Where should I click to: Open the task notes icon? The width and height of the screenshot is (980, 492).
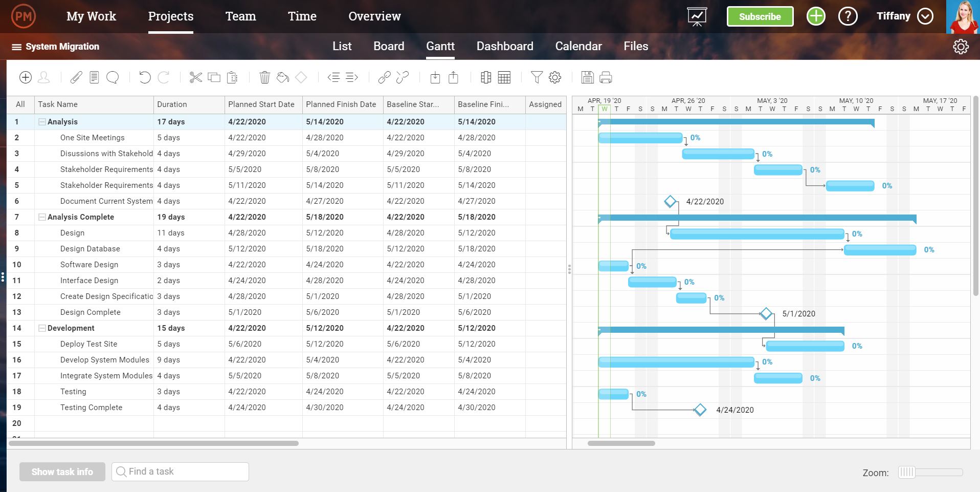click(94, 77)
